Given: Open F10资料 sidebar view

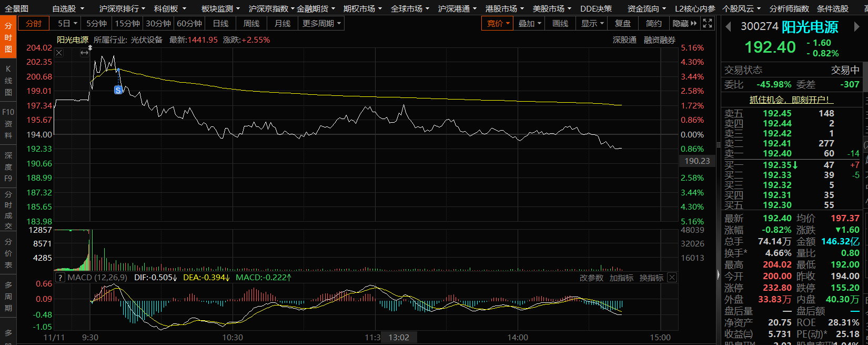Looking at the screenshot, I should (8, 124).
